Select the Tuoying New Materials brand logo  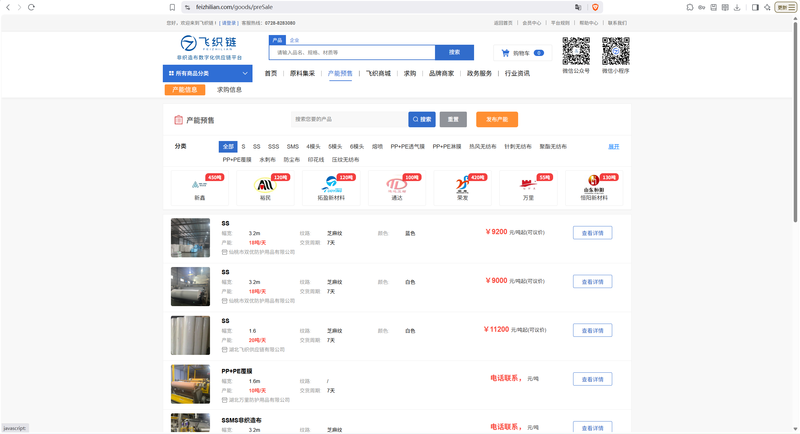pyautogui.click(x=331, y=188)
